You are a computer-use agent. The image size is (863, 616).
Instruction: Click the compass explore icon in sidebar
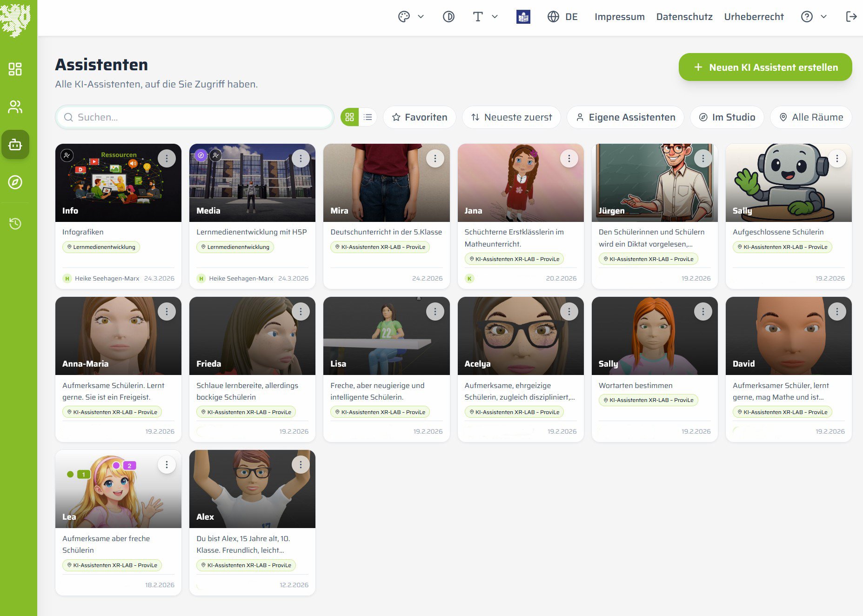(15, 182)
